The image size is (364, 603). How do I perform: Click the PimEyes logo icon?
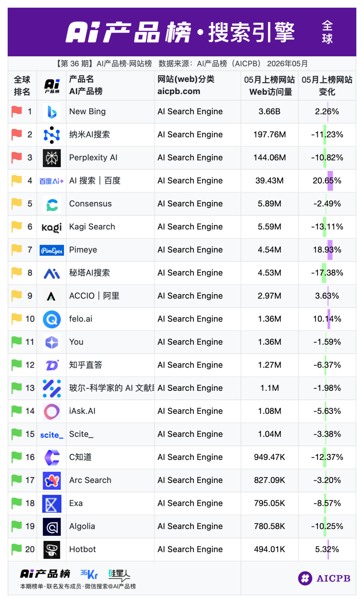coord(52,250)
